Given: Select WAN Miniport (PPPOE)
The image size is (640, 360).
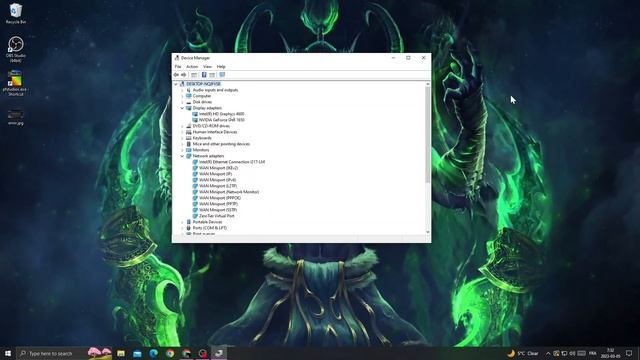Looking at the screenshot, I should pos(220,198).
